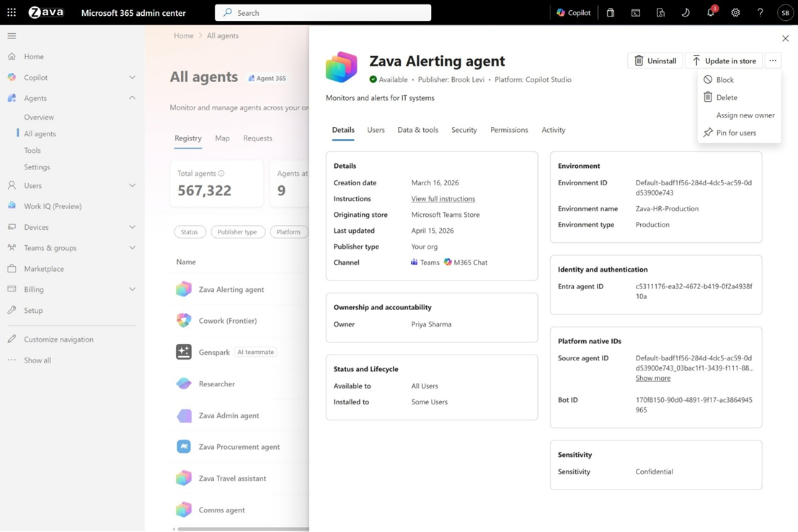The width and height of the screenshot is (798, 532).
Task: Click the Comms agent icon
Action: pos(184,510)
